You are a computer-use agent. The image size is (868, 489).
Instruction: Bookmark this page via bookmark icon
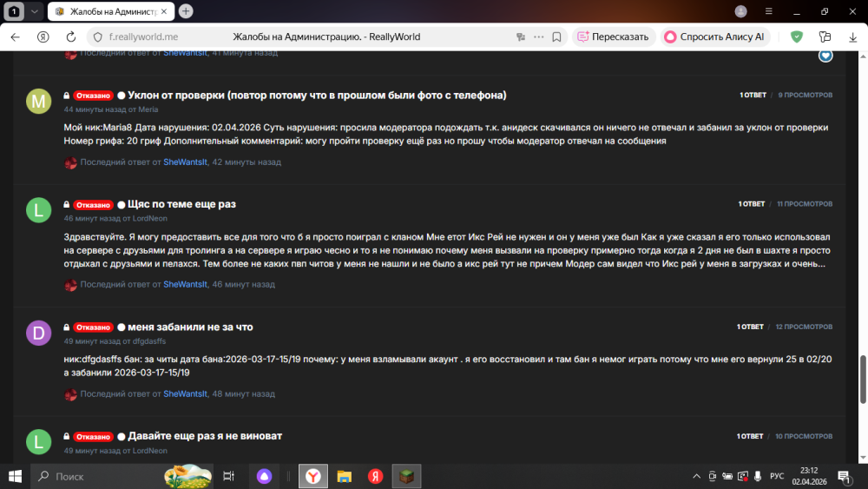pyautogui.click(x=557, y=37)
